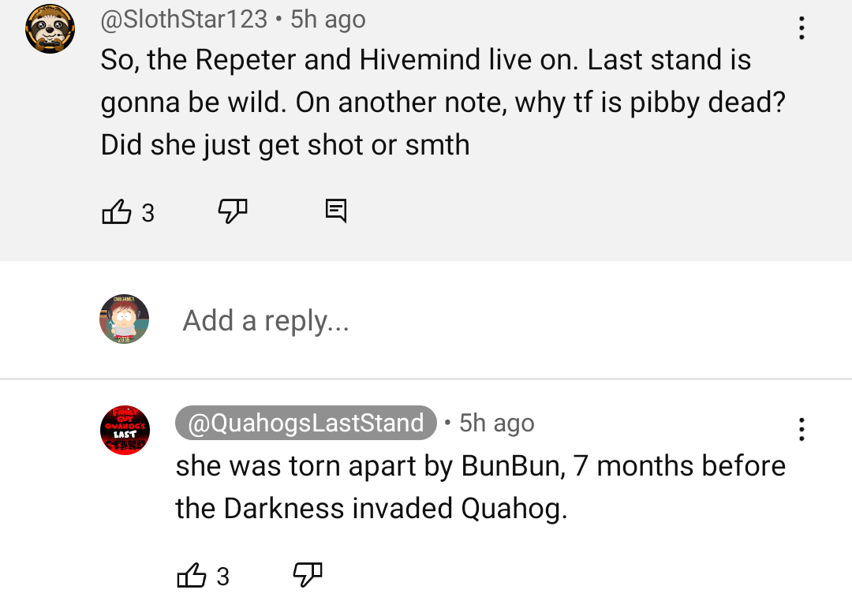Dislike SlothStar123's comment
852x616 pixels.
click(x=233, y=211)
